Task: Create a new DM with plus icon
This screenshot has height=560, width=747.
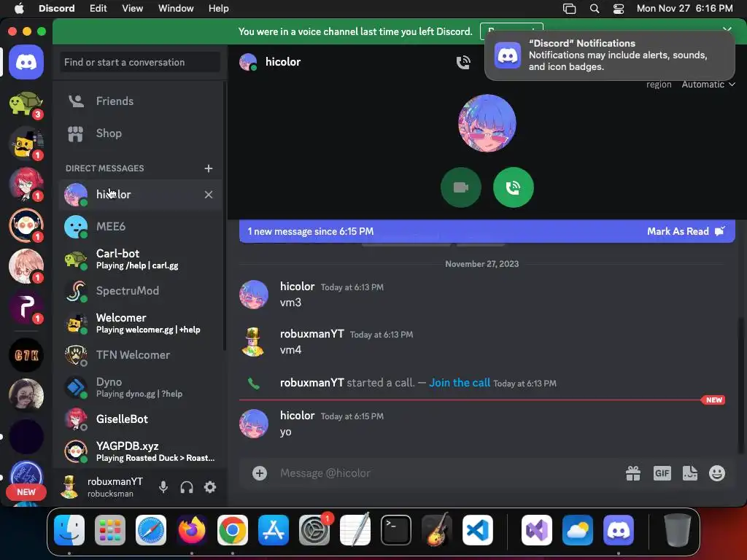Action: pyautogui.click(x=208, y=168)
